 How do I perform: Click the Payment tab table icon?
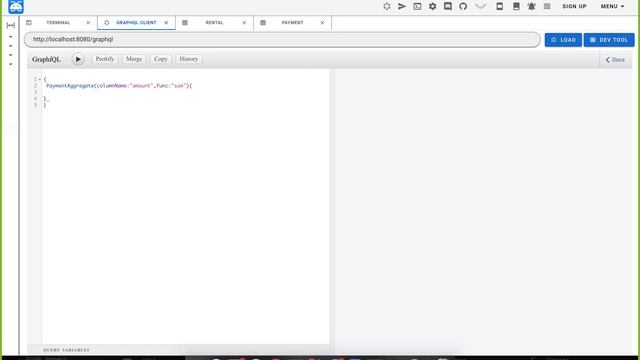coord(263,22)
